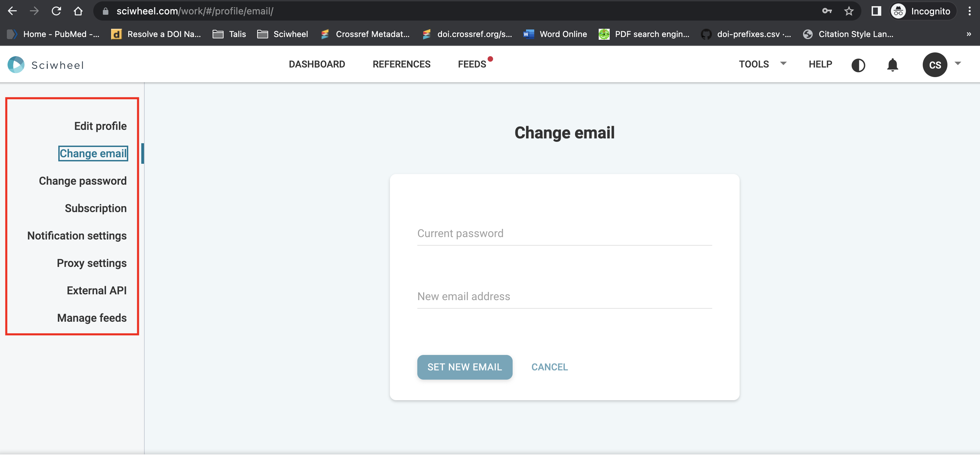Screen dimensions: 980x455
Task: Click the browser home icon
Action: click(78, 11)
